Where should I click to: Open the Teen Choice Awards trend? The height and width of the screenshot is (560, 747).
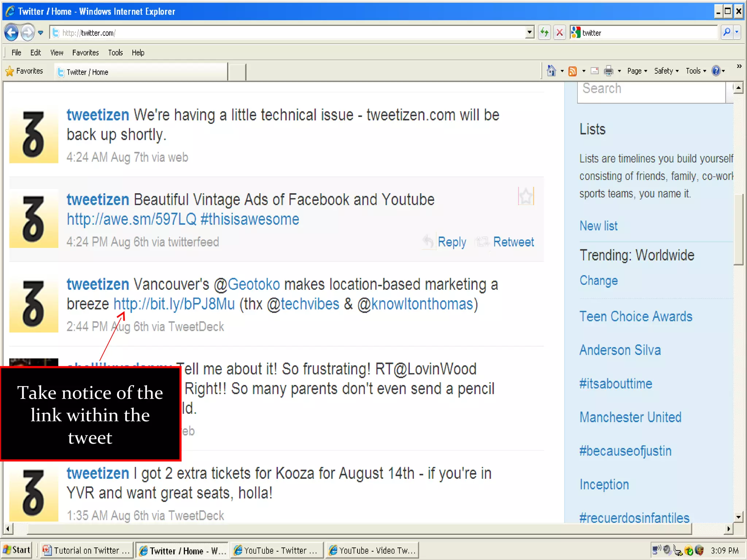point(636,316)
